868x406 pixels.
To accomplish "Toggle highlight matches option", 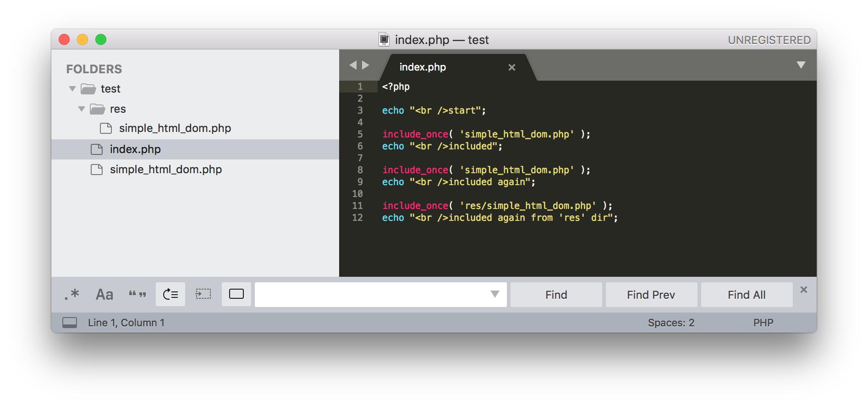I will point(236,294).
